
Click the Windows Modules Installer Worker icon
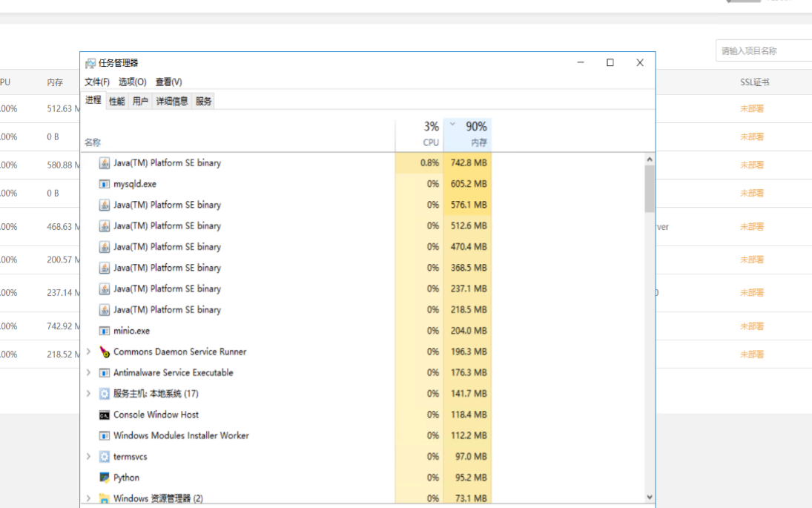[105, 436]
